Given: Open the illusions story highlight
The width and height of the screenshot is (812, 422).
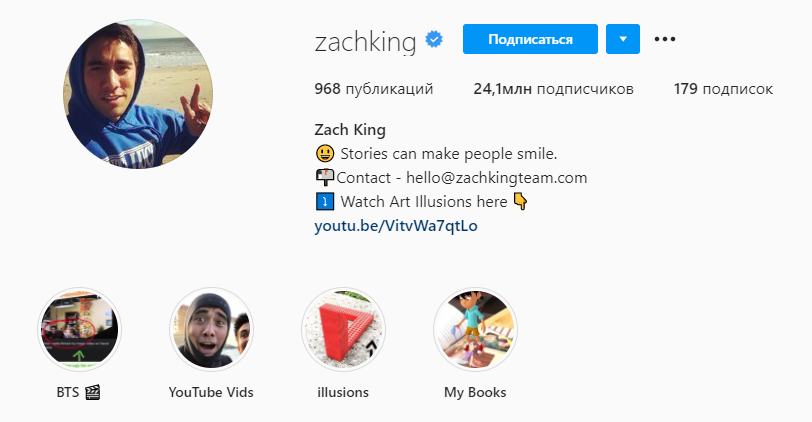Looking at the screenshot, I should click(343, 329).
